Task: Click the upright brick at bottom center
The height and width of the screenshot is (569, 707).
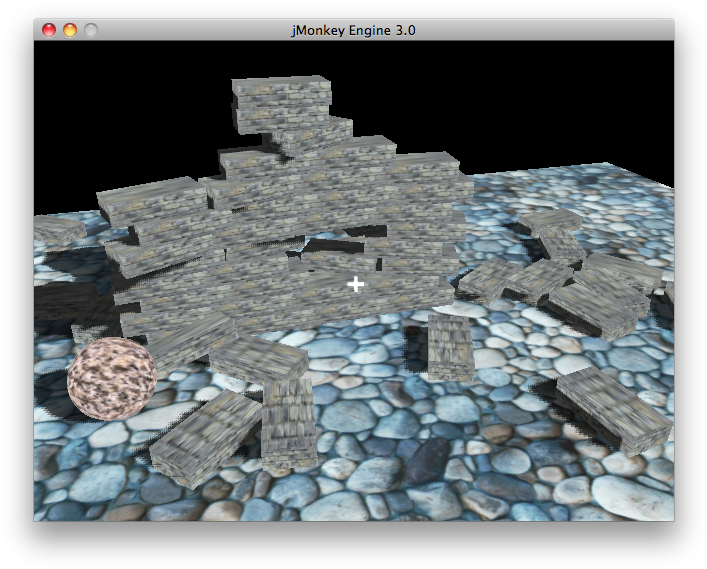Action: [289, 422]
